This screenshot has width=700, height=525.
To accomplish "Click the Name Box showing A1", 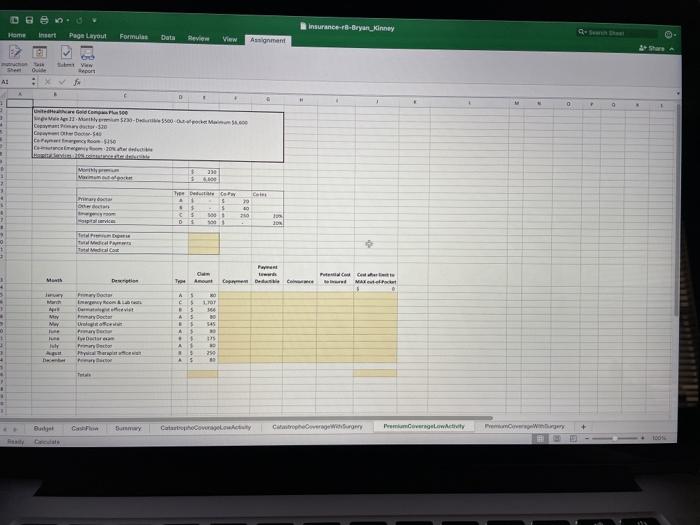I will [x=15, y=82].
